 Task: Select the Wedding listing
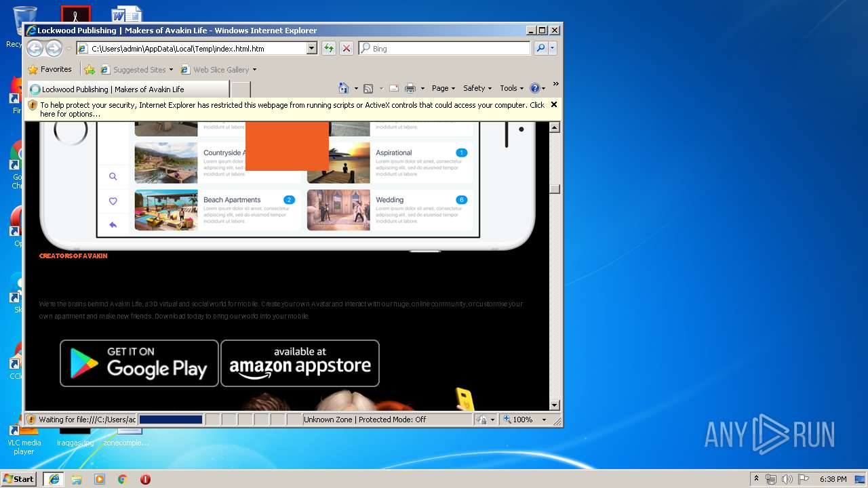[x=390, y=210]
